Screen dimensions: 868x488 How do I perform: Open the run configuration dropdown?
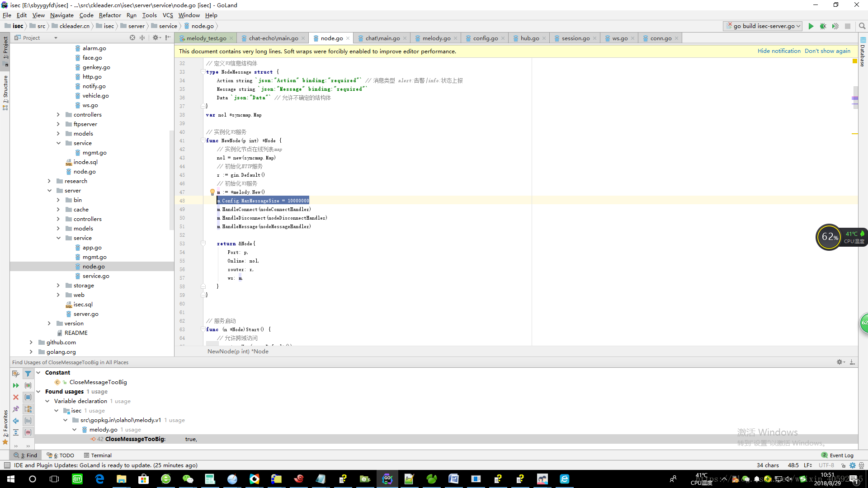[x=798, y=26]
